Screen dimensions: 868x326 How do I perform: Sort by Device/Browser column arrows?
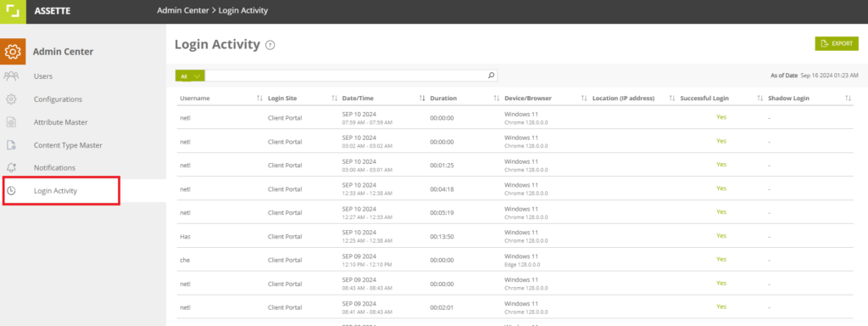(584, 98)
